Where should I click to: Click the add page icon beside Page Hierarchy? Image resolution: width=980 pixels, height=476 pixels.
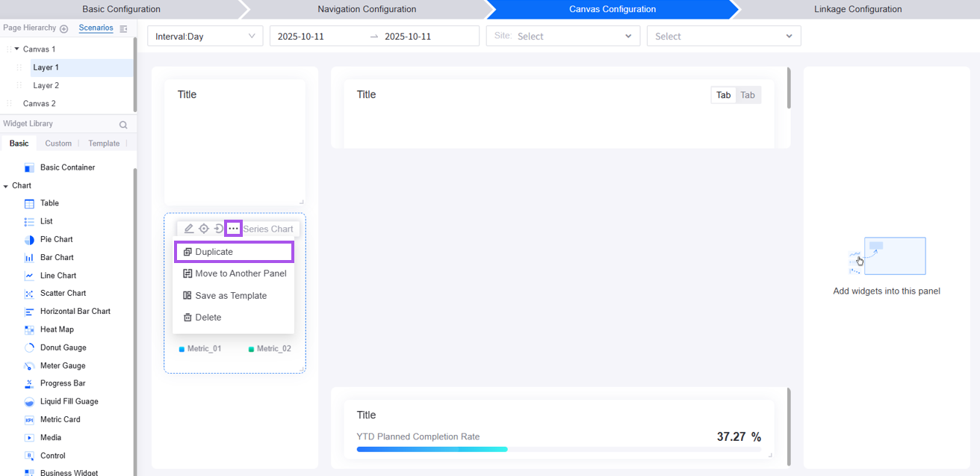coord(63,28)
